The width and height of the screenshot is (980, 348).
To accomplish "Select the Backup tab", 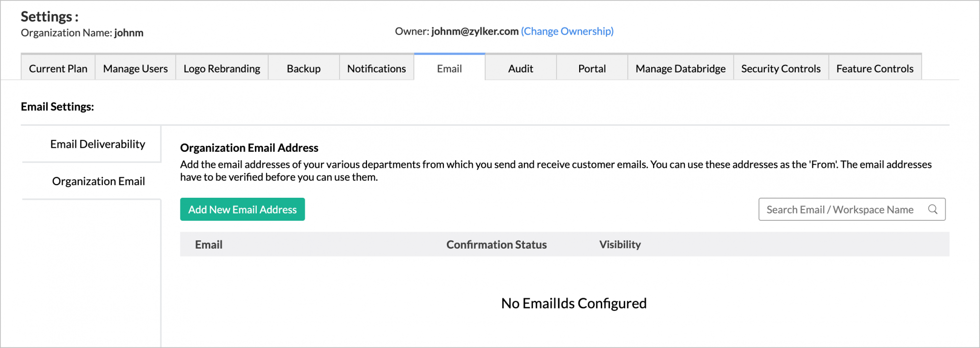I will pos(304,68).
